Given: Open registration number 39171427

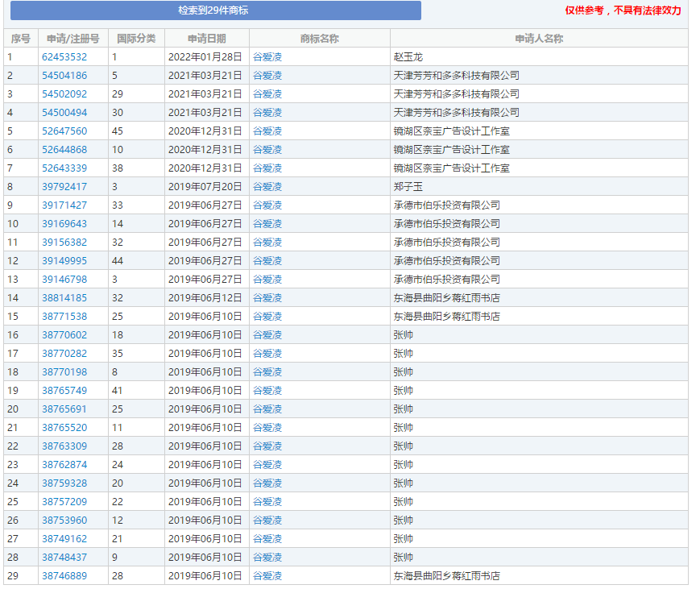Looking at the screenshot, I should click(64, 205).
